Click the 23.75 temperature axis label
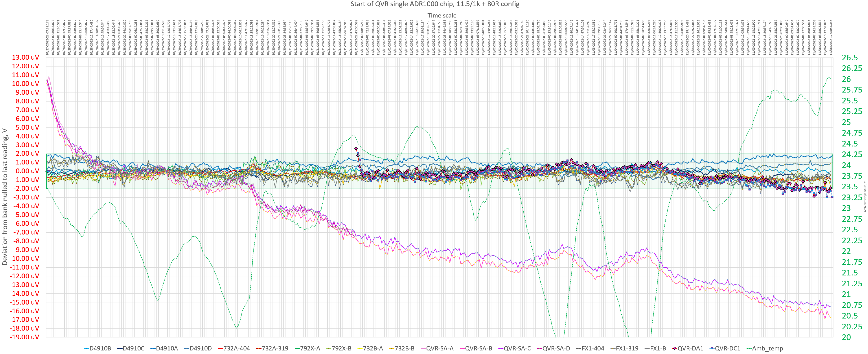Viewport: 868px width, 354px height. point(852,176)
